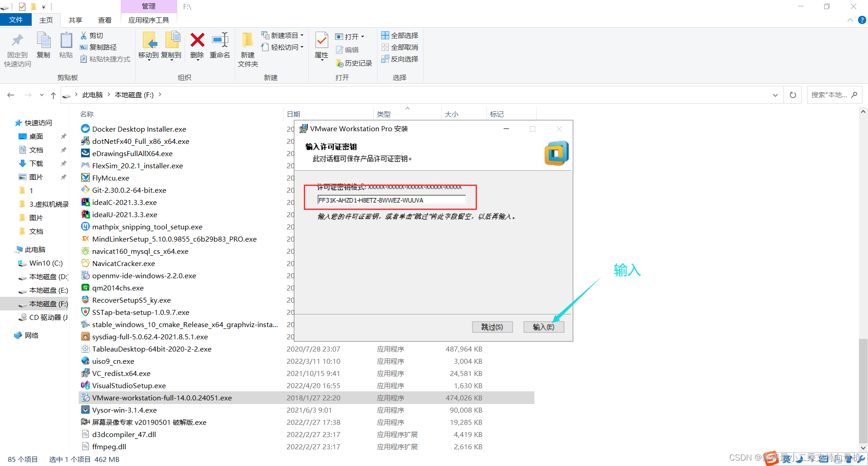The width and height of the screenshot is (868, 466).
Task: Click the ribbon collapse chevron
Action: [x=850, y=20]
